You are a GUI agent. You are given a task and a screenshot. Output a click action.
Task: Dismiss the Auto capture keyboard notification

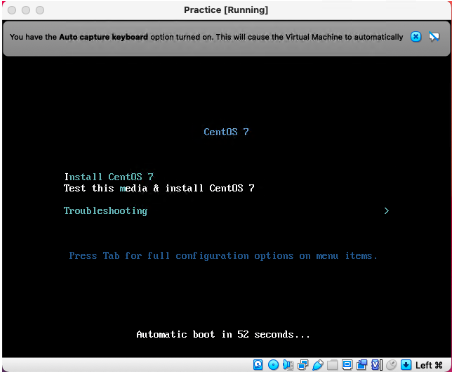(416, 37)
